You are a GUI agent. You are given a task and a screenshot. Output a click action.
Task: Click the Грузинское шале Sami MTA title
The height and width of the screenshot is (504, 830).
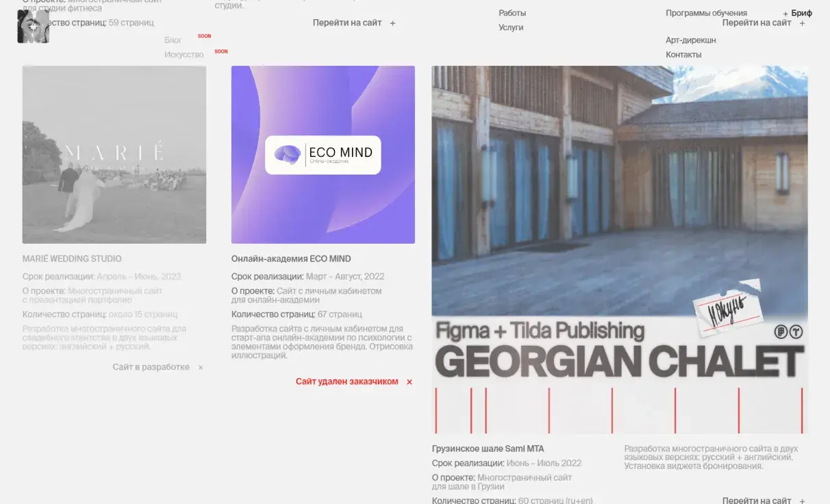[488, 449]
